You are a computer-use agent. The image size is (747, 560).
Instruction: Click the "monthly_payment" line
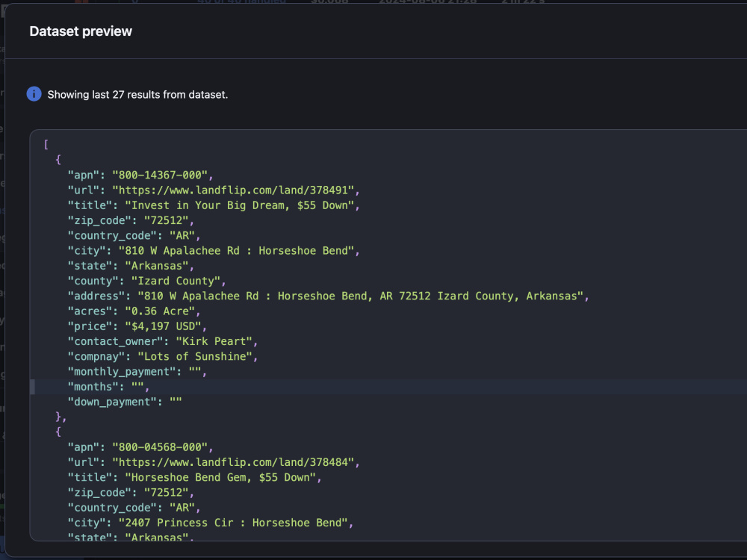point(137,372)
